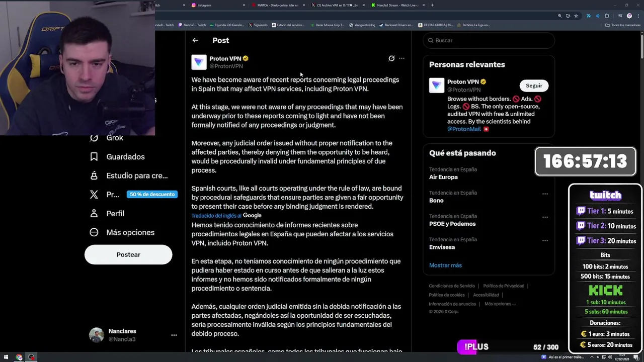Click the Postear button

pyautogui.click(x=128, y=254)
